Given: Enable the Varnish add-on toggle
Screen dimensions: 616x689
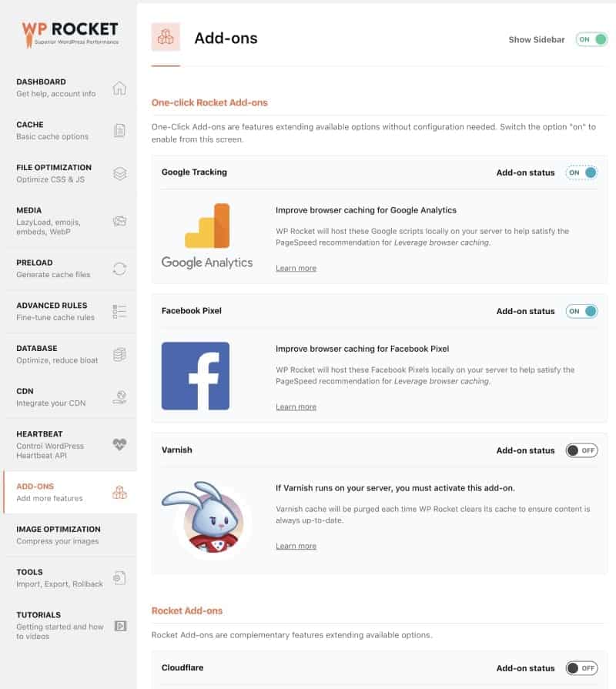Looking at the screenshot, I should pos(581,450).
